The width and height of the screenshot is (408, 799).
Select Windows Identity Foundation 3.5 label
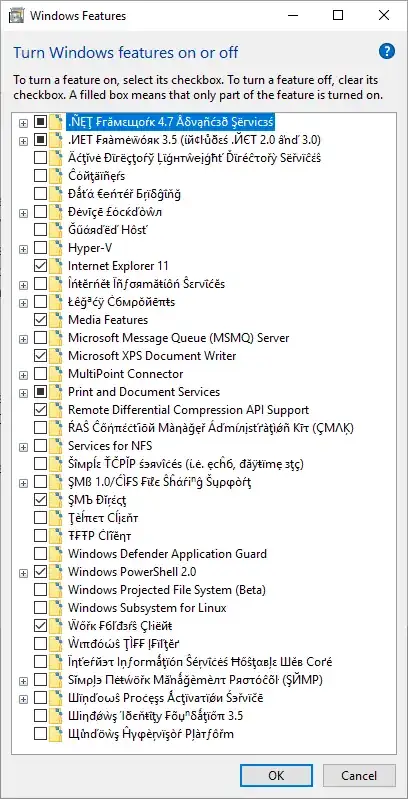click(155, 716)
